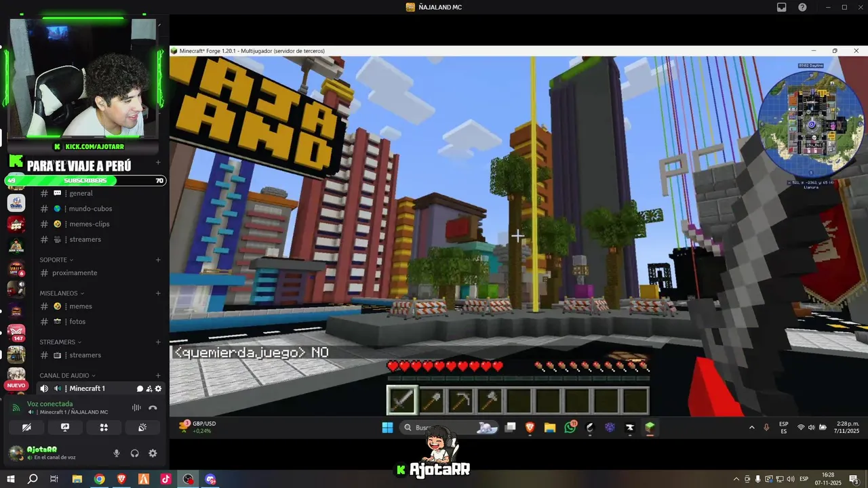This screenshot has width=868, height=488.
Task: Jump to NUEVO unread servers badge
Action: (16, 385)
